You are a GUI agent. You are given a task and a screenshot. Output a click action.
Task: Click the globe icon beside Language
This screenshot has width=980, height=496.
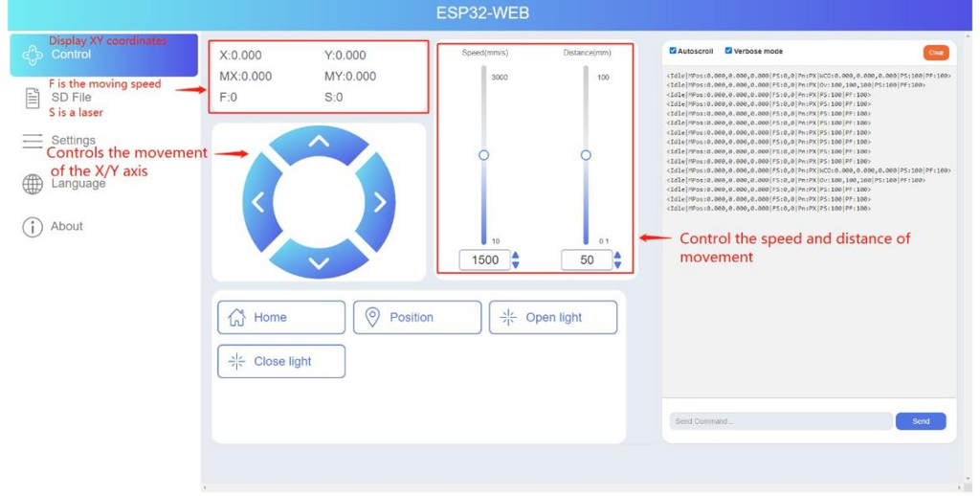point(33,184)
